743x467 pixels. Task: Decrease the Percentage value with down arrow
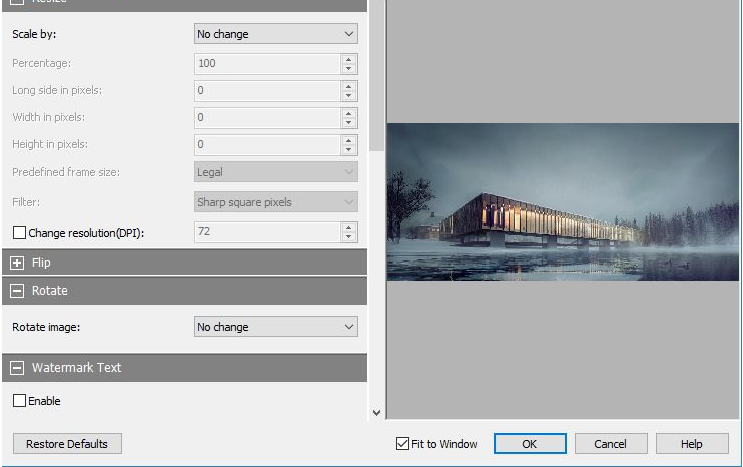(349, 69)
